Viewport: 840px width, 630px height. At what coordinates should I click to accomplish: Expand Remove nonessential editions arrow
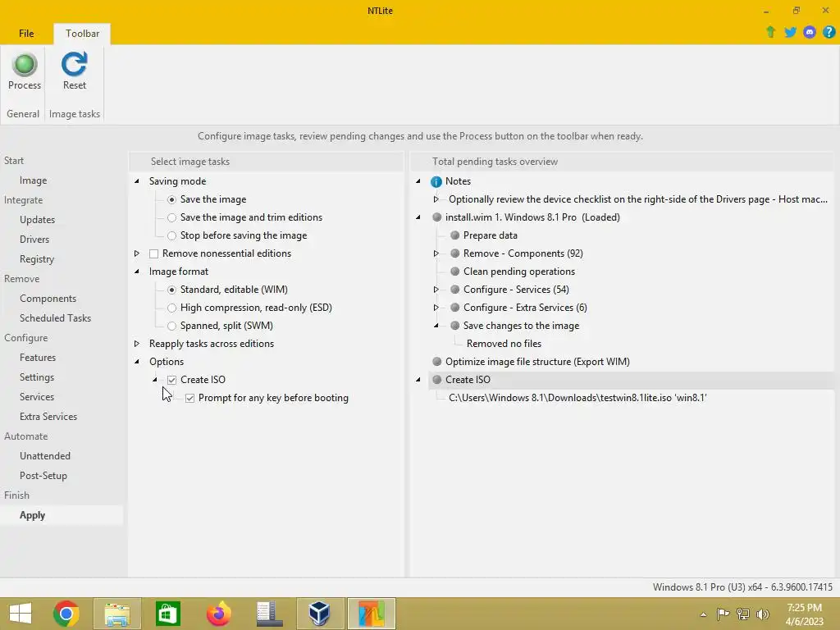137,253
